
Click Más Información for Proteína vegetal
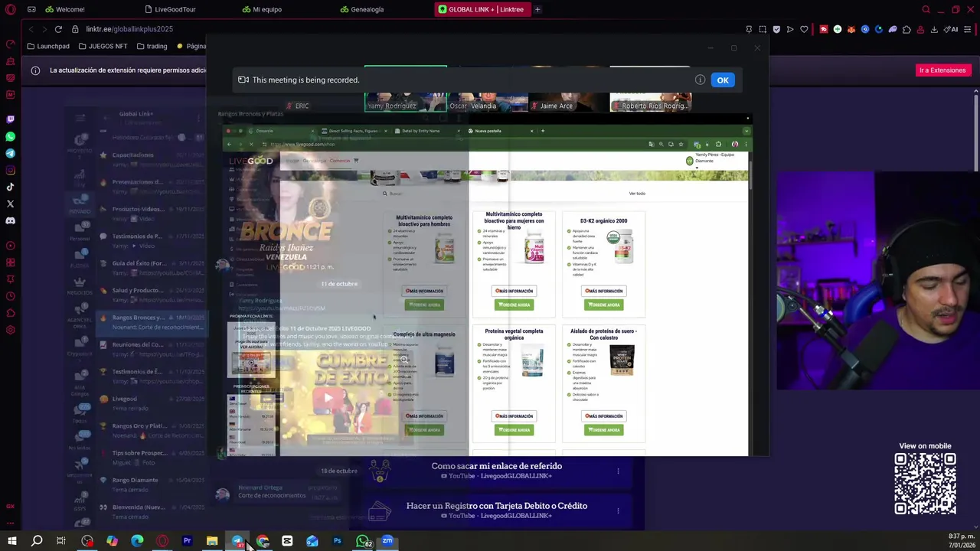[514, 416]
